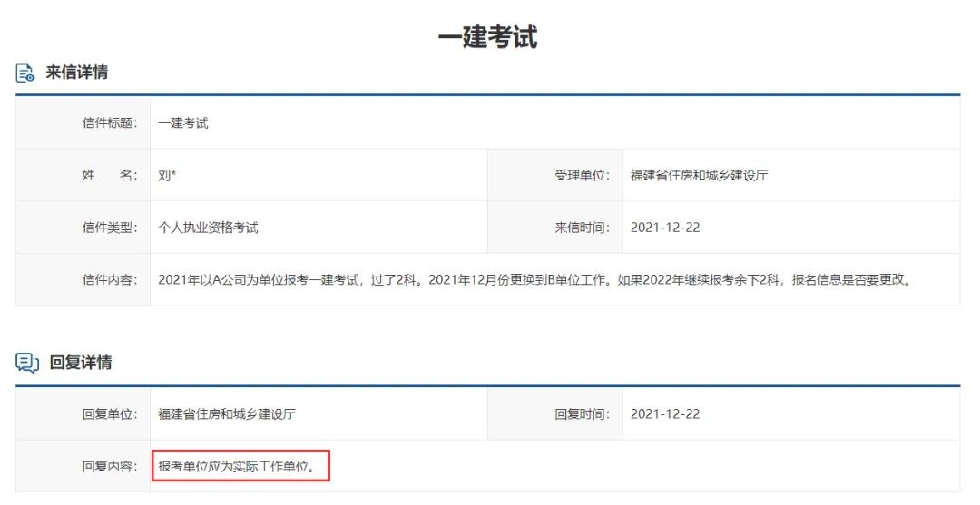Click the 信件类型 field label

(x=110, y=228)
